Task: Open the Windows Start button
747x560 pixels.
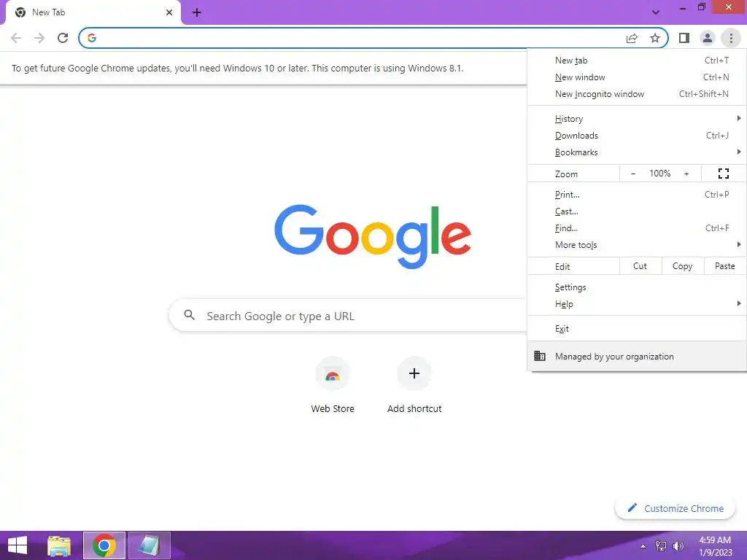Action: pos(18,545)
